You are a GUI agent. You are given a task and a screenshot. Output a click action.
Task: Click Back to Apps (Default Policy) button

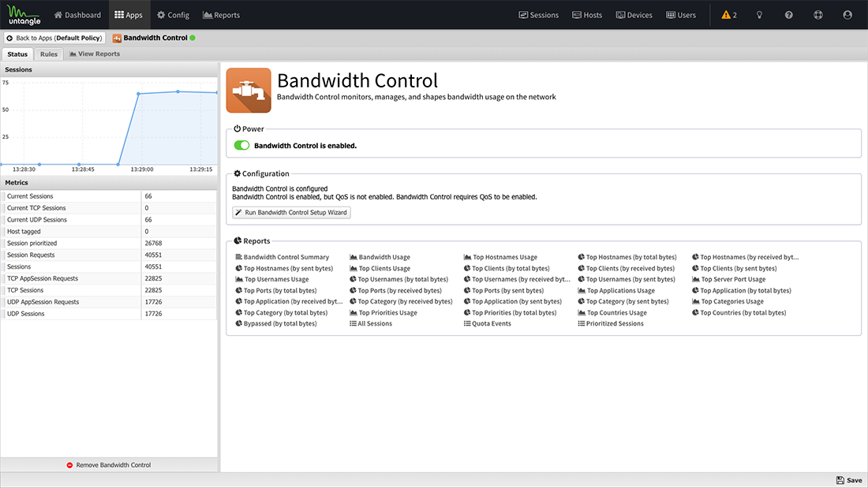pyautogui.click(x=54, y=38)
